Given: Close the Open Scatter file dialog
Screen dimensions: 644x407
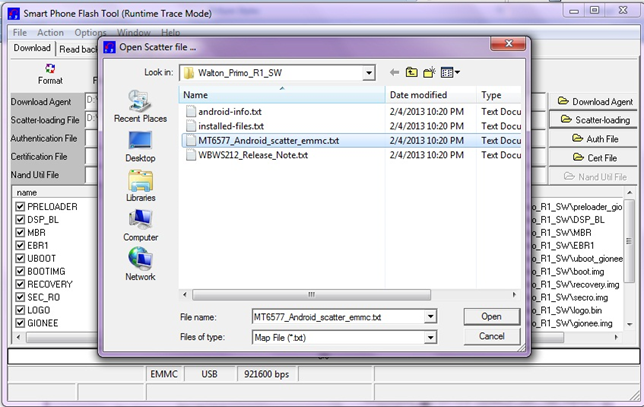Looking at the screenshot, I should click(x=508, y=43).
